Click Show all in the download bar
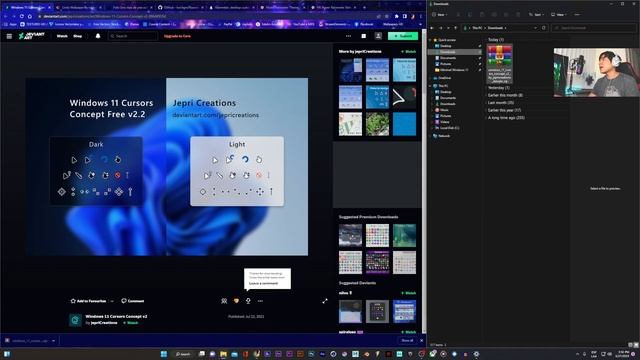 (407, 340)
